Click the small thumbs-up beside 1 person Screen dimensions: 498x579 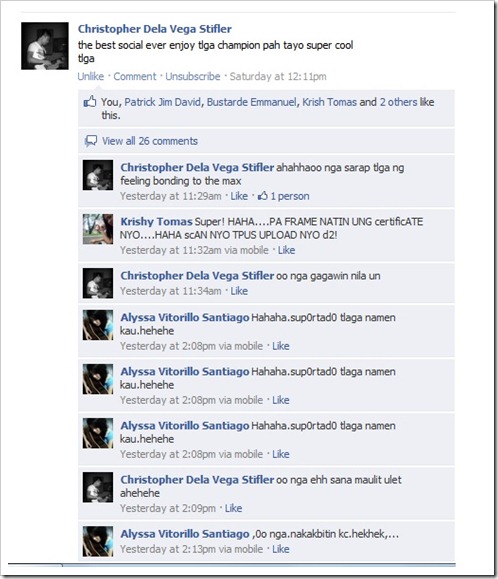tap(263, 196)
